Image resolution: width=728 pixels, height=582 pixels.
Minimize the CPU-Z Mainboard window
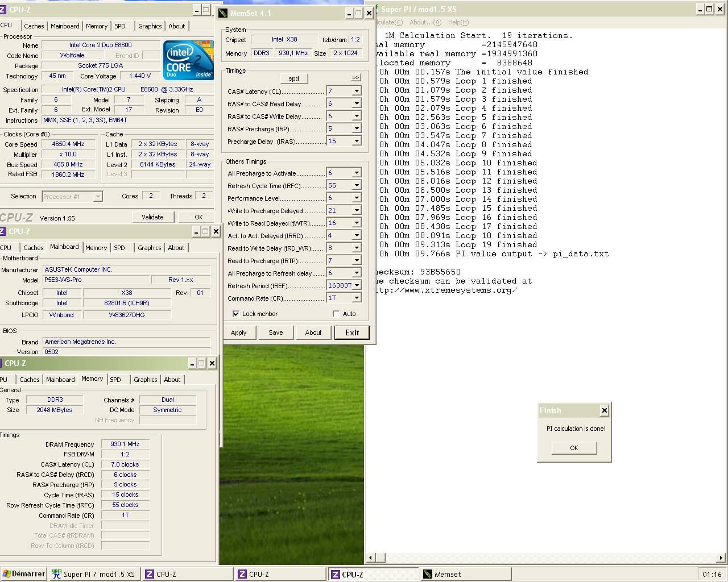[x=196, y=231]
